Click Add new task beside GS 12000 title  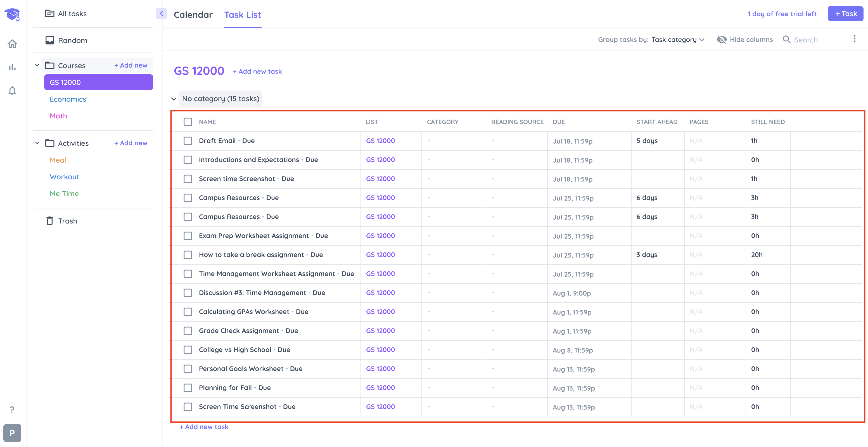click(257, 72)
